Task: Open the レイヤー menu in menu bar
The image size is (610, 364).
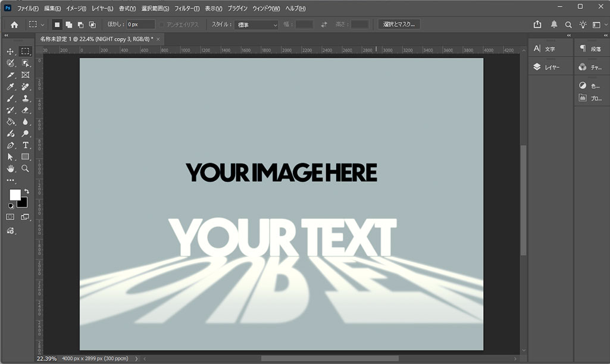Action: pyautogui.click(x=103, y=9)
